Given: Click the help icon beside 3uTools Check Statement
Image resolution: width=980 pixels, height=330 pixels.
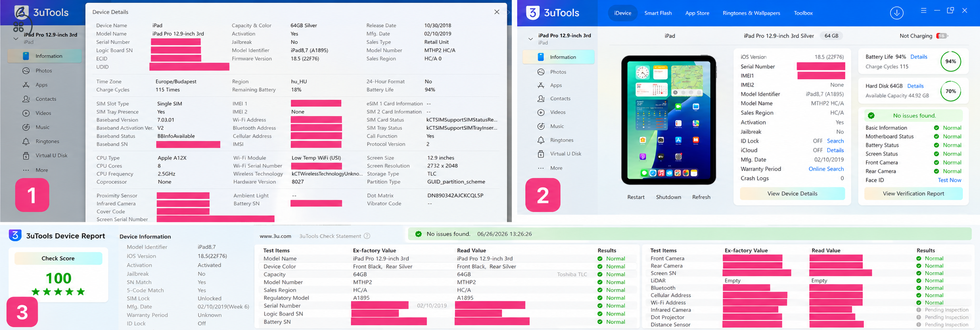Looking at the screenshot, I should [367, 236].
